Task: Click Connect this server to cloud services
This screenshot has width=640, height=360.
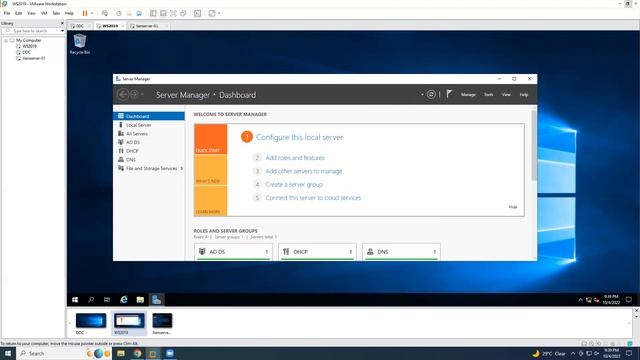Action: pyautogui.click(x=313, y=198)
